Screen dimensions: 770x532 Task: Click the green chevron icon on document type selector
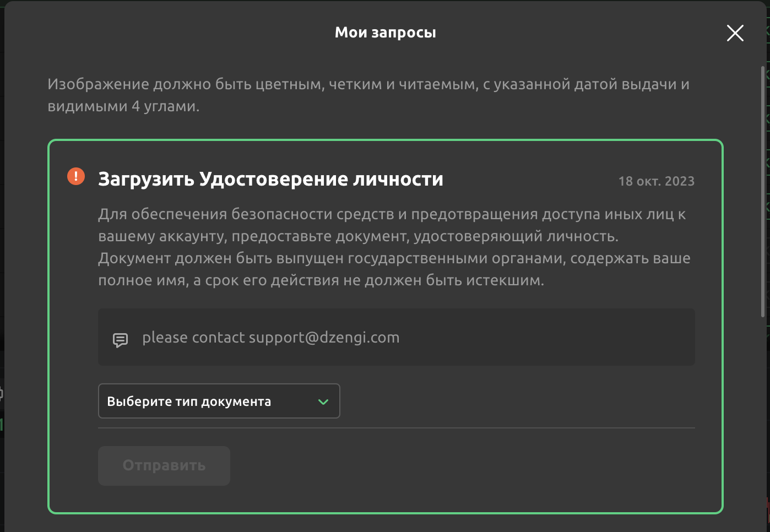pos(323,401)
